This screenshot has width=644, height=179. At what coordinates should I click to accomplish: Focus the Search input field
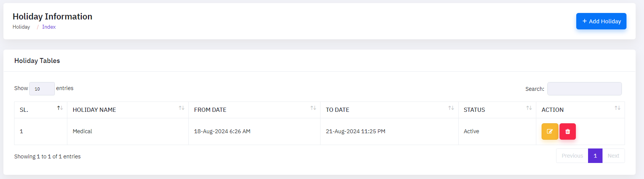[x=584, y=89]
